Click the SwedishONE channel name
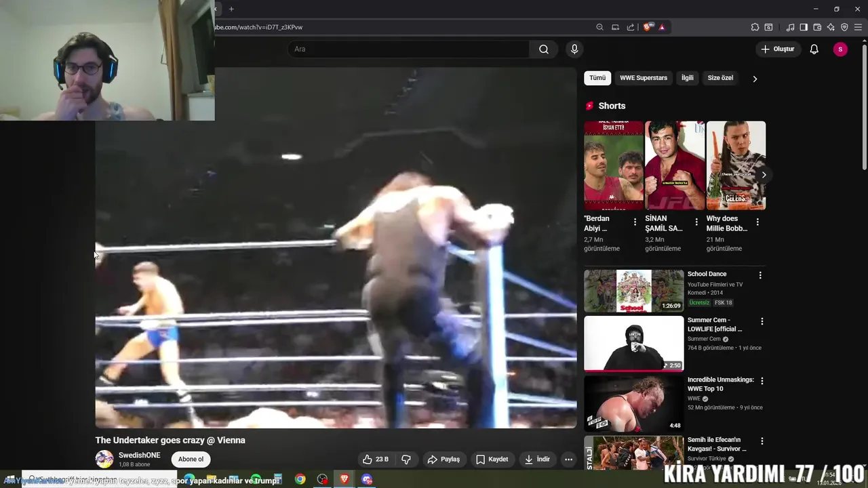 pyautogui.click(x=140, y=455)
